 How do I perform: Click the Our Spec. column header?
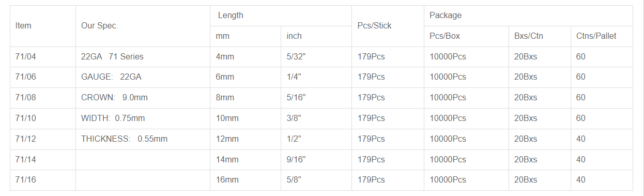coord(143,26)
